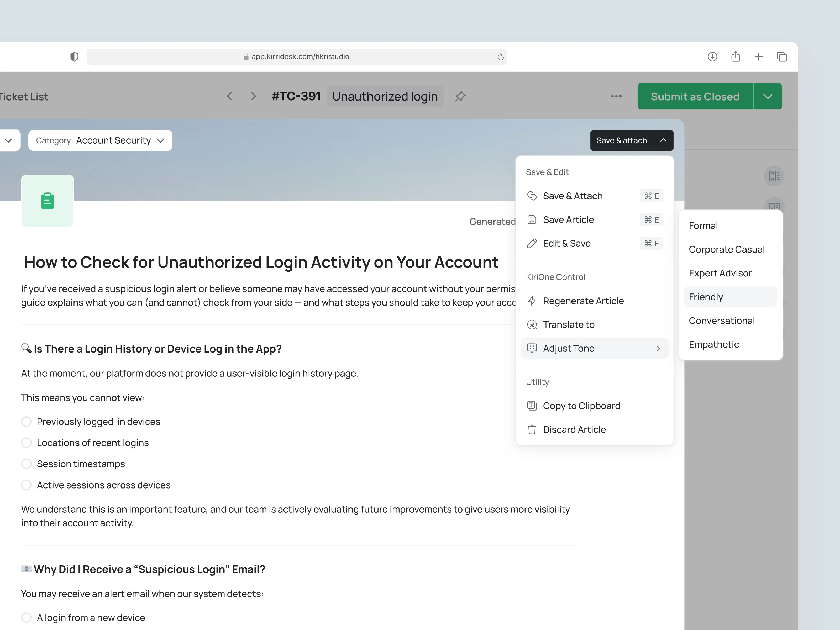The width and height of the screenshot is (840, 630).
Task: Open the three-dot more options menu
Action: (616, 96)
